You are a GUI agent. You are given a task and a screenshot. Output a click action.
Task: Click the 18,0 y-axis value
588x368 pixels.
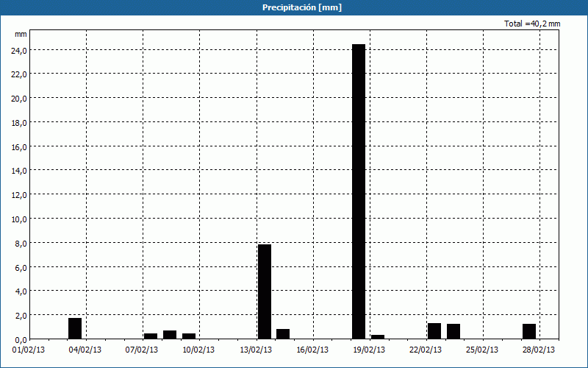[19, 123]
